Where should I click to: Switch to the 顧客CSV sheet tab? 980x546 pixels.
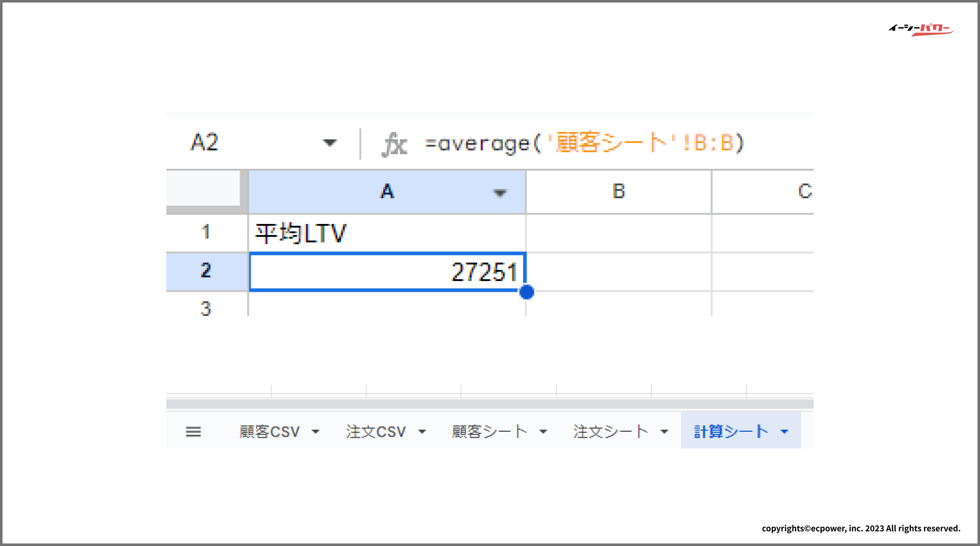pyautogui.click(x=269, y=432)
